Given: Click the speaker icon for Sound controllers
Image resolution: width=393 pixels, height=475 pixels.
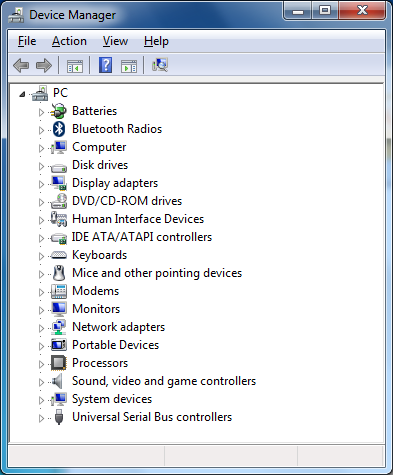Looking at the screenshot, I should pyautogui.click(x=57, y=381).
